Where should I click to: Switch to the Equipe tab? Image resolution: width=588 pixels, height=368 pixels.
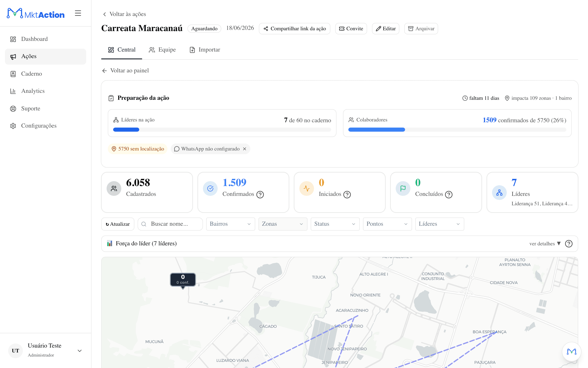point(162,50)
